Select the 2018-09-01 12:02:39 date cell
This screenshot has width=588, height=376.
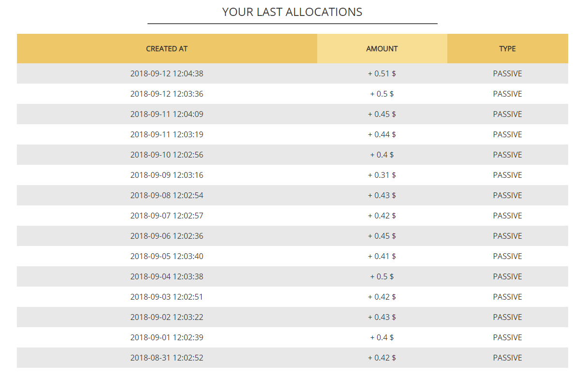[x=167, y=338]
